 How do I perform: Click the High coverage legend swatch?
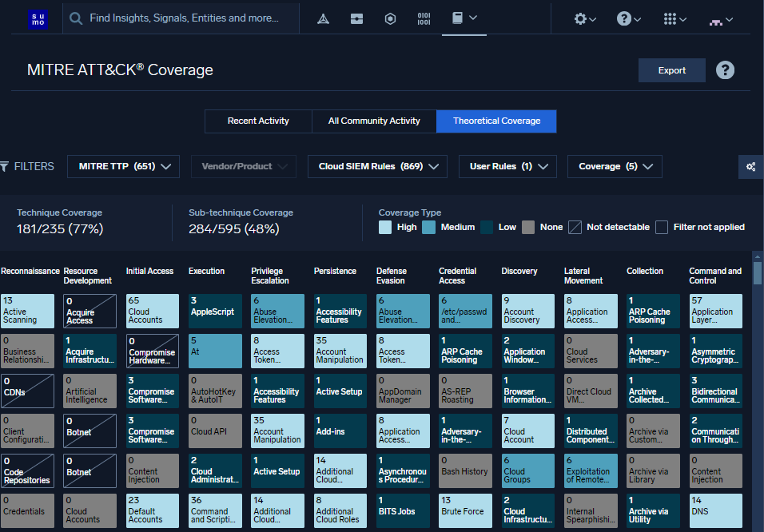(x=385, y=227)
